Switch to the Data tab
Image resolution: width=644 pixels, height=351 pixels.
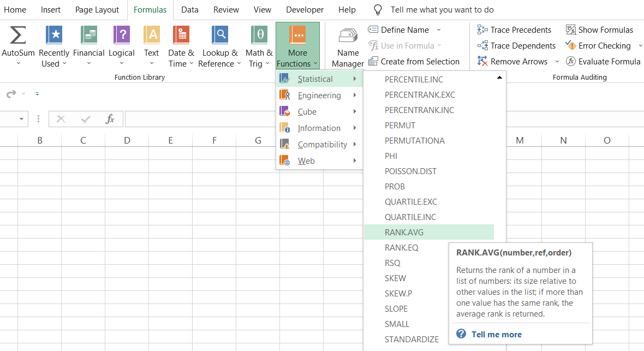point(189,9)
